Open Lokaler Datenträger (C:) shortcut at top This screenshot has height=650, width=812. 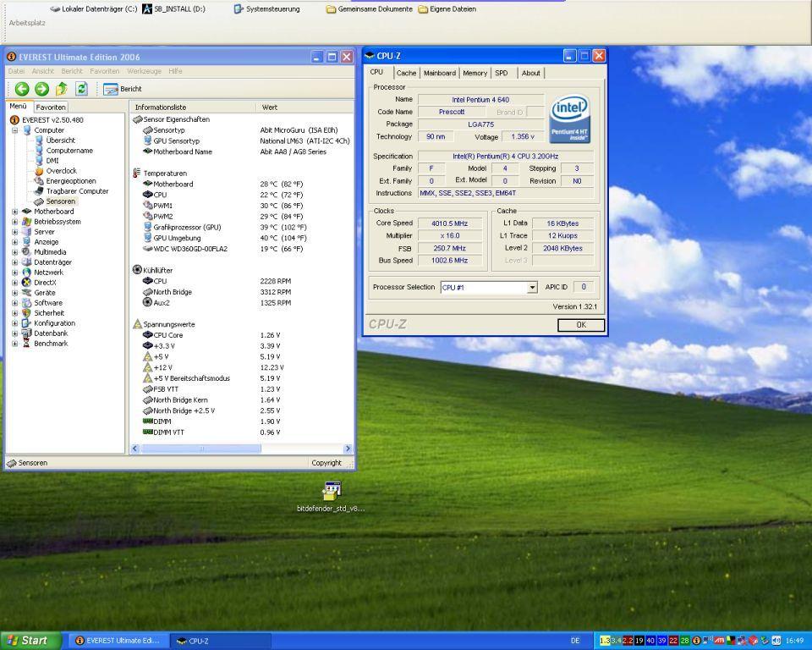(x=94, y=8)
